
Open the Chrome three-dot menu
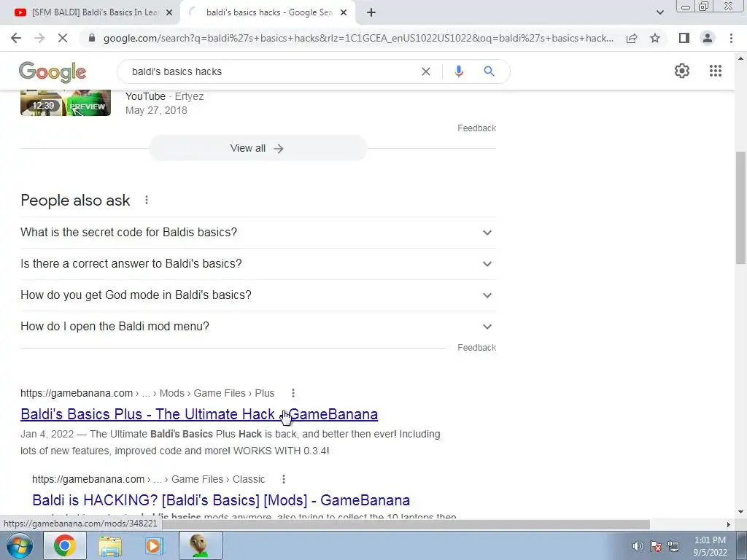pyautogui.click(x=731, y=38)
